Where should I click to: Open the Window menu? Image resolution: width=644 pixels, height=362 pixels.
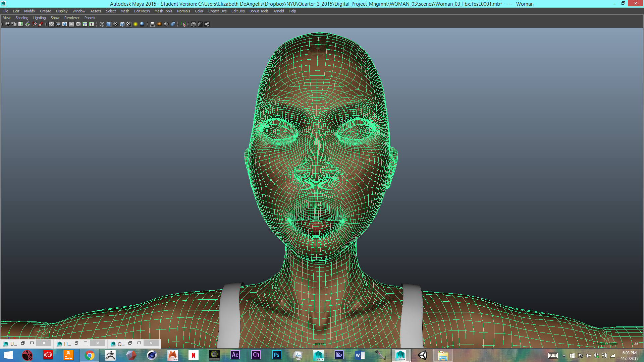pyautogui.click(x=79, y=11)
